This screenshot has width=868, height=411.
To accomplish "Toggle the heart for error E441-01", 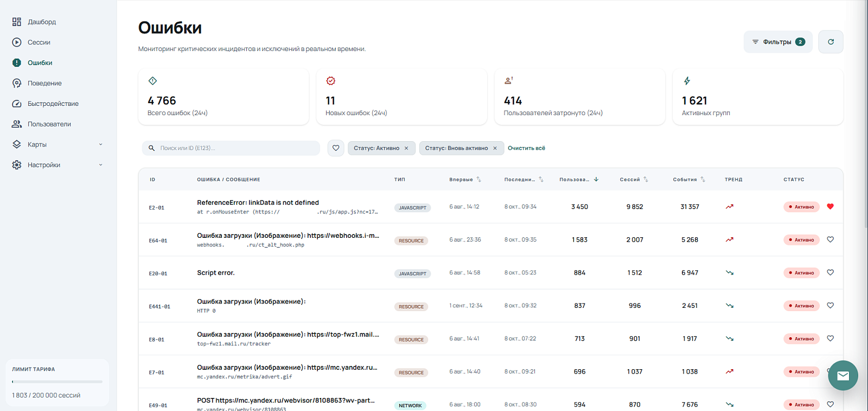I will point(830,306).
